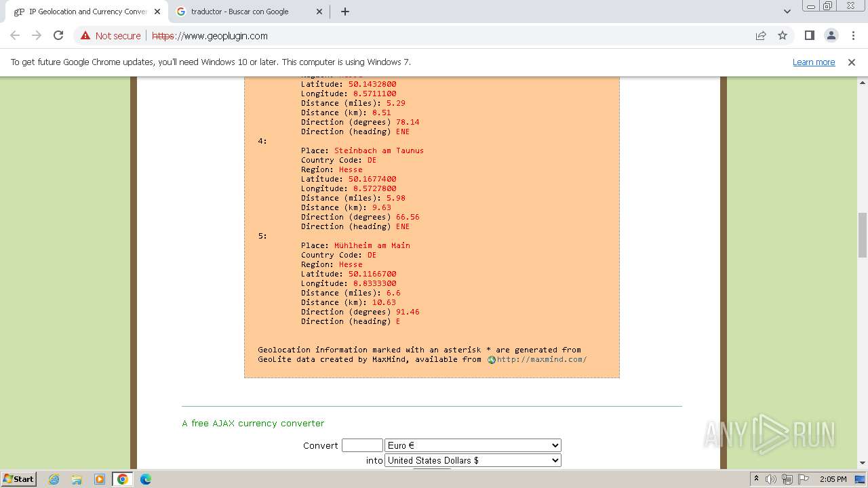Click the Learn more link

pos(814,62)
